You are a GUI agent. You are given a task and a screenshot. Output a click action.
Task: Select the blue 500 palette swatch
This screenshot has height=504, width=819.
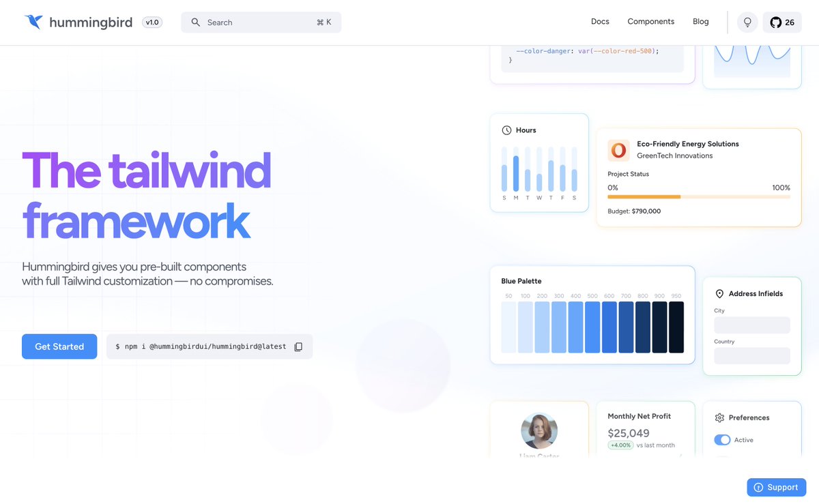[592, 327]
